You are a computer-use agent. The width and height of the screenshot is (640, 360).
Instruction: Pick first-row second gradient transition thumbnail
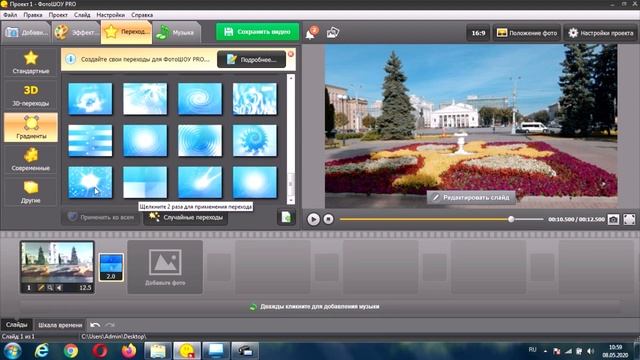145,98
